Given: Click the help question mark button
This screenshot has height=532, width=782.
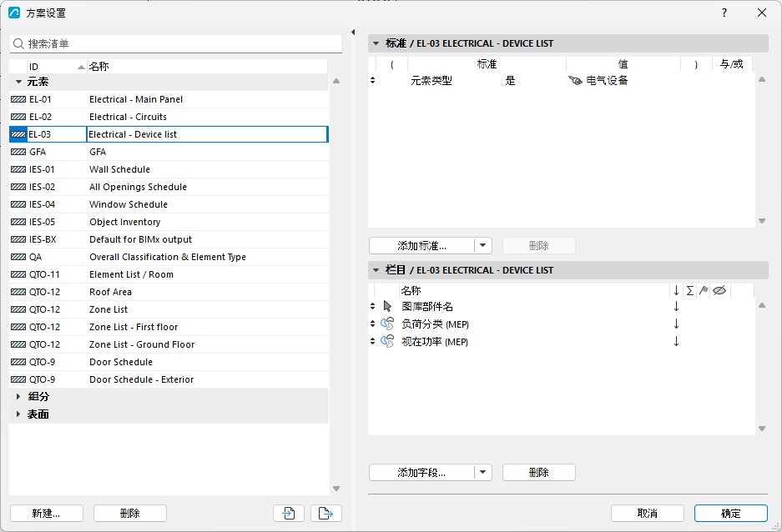Looking at the screenshot, I should (x=724, y=13).
